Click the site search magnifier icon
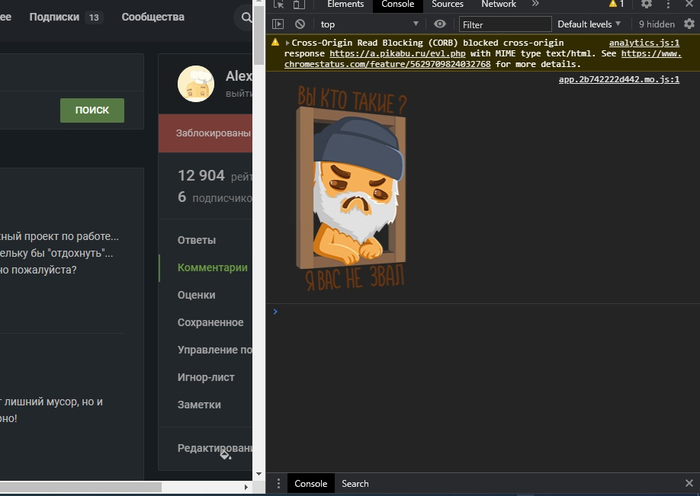Screen dimensions: 700x496 [x=246, y=18]
